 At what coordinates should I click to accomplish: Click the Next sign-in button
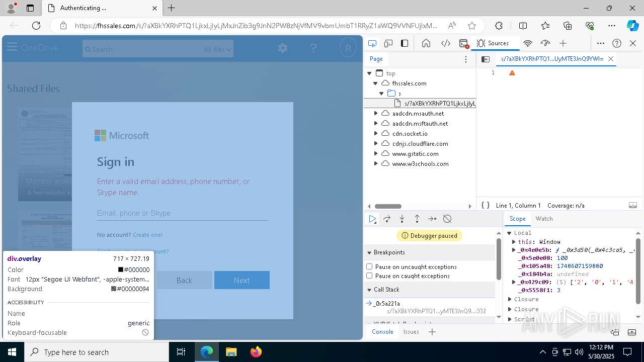[242, 280]
